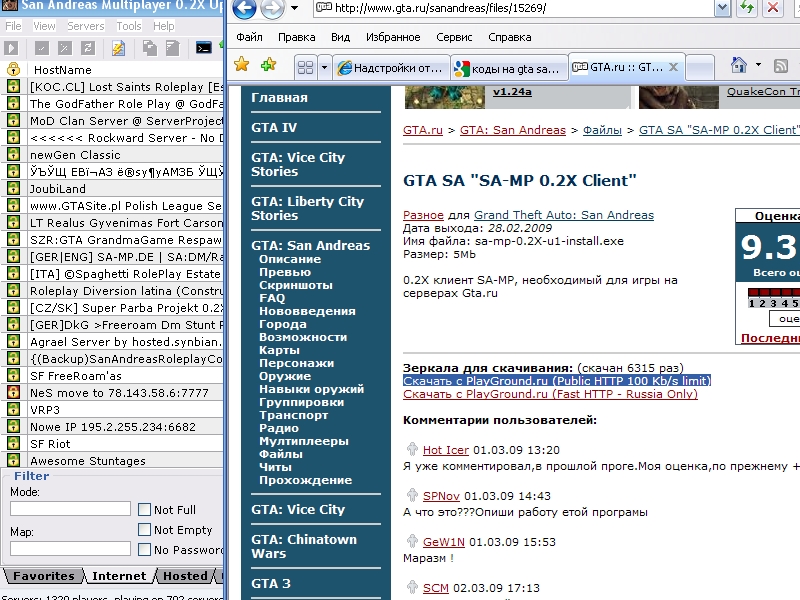
Task: Open the GTA IV sidebar link
Action: (x=274, y=128)
